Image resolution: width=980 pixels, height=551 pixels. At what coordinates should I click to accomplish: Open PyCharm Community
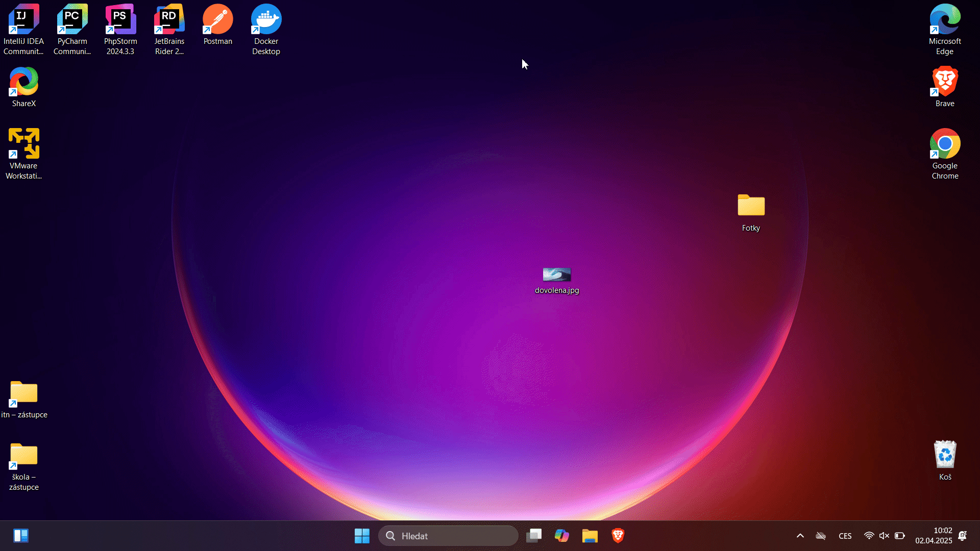[71, 18]
